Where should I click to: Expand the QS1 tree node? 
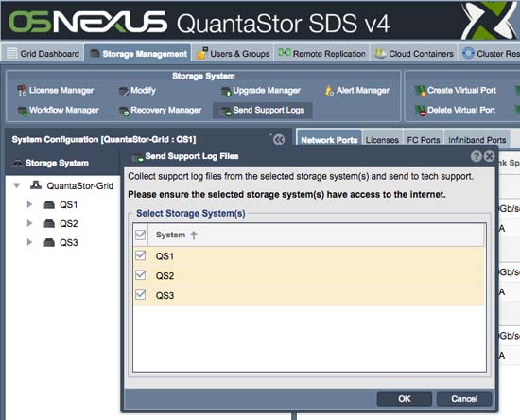coord(29,204)
